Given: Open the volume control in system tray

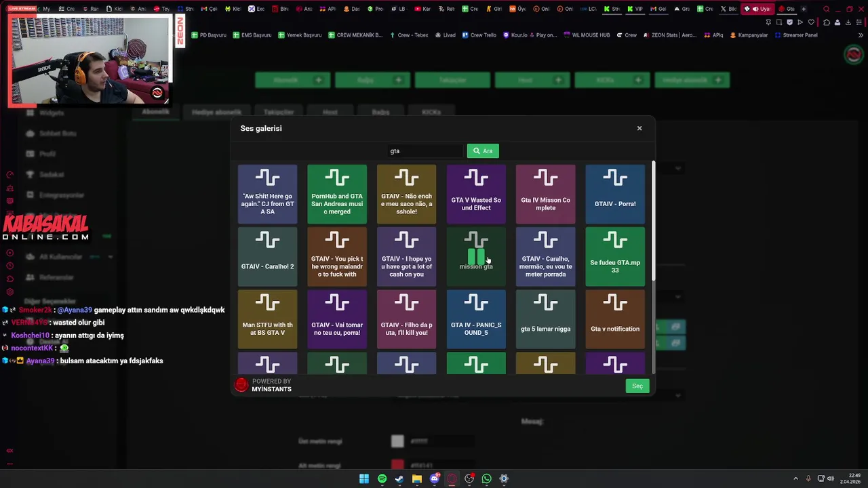Looking at the screenshot, I should pos(831,479).
